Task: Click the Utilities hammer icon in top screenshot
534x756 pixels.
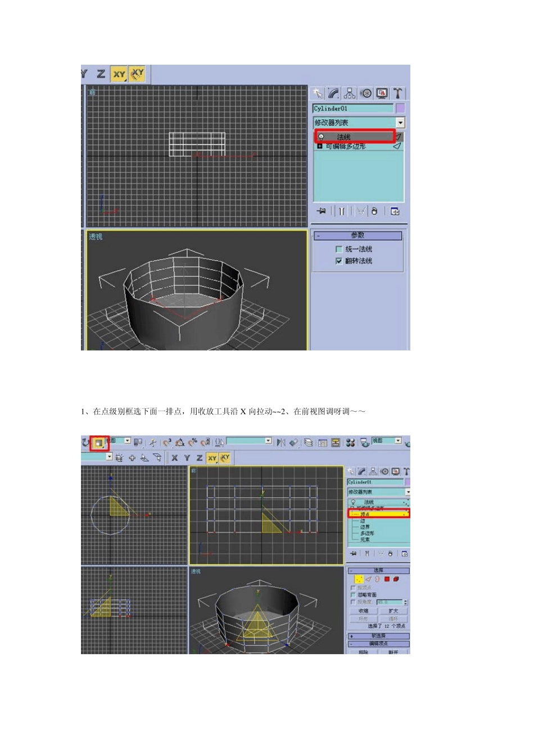Action: tap(397, 93)
